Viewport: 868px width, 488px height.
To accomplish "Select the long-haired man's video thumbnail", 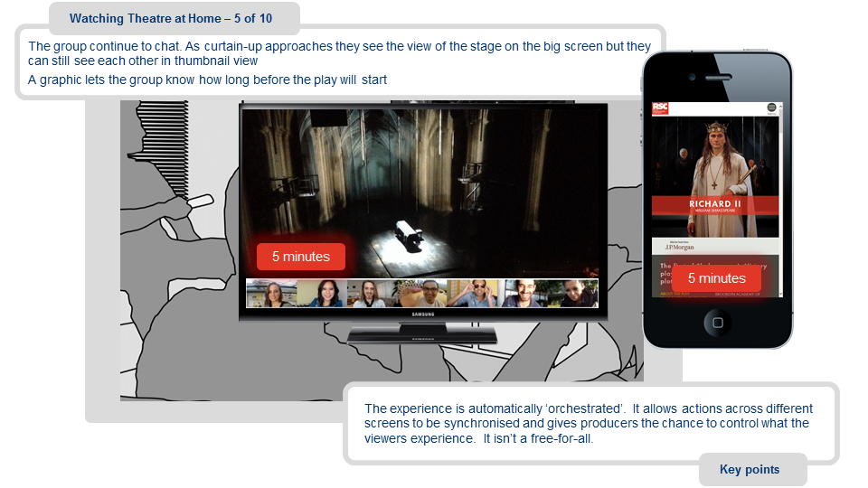I will pyautogui.click(x=372, y=294).
